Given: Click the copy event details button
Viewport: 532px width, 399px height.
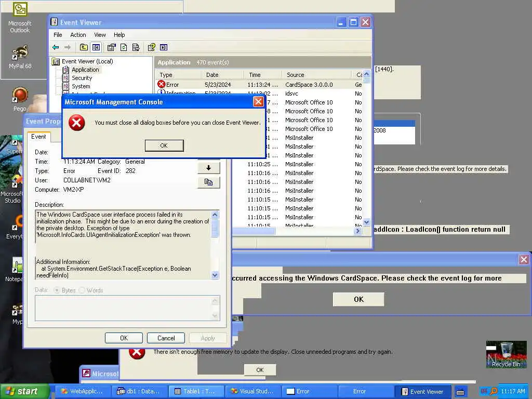Looking at the screenshot, I should coord(209,182).
